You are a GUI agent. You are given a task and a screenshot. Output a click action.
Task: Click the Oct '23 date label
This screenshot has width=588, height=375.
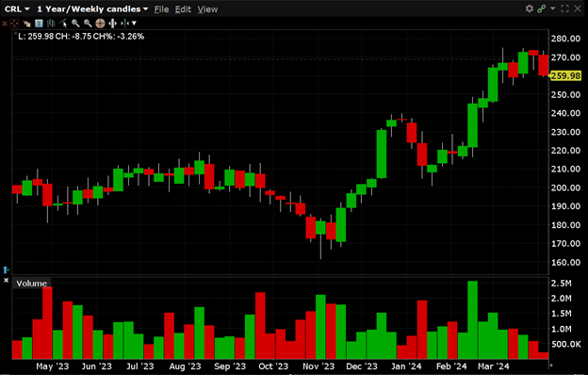(273, 367)
